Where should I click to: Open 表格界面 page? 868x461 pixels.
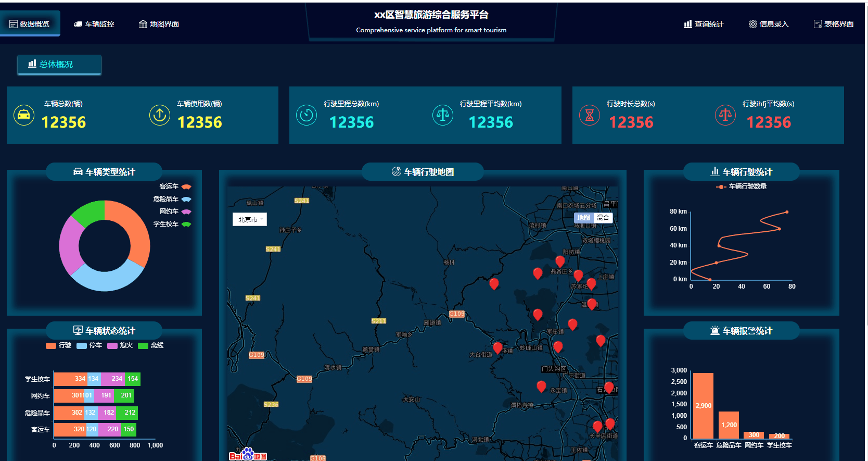[834, 24]
